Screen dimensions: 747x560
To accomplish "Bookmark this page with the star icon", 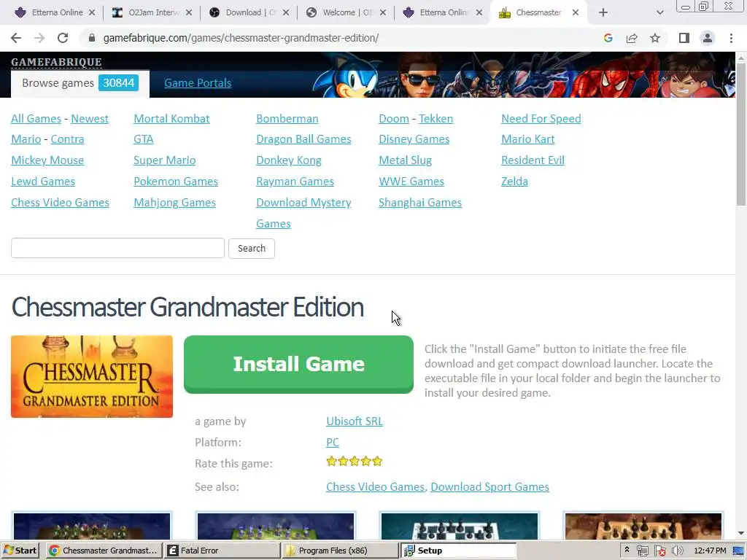I will point(655,38).
